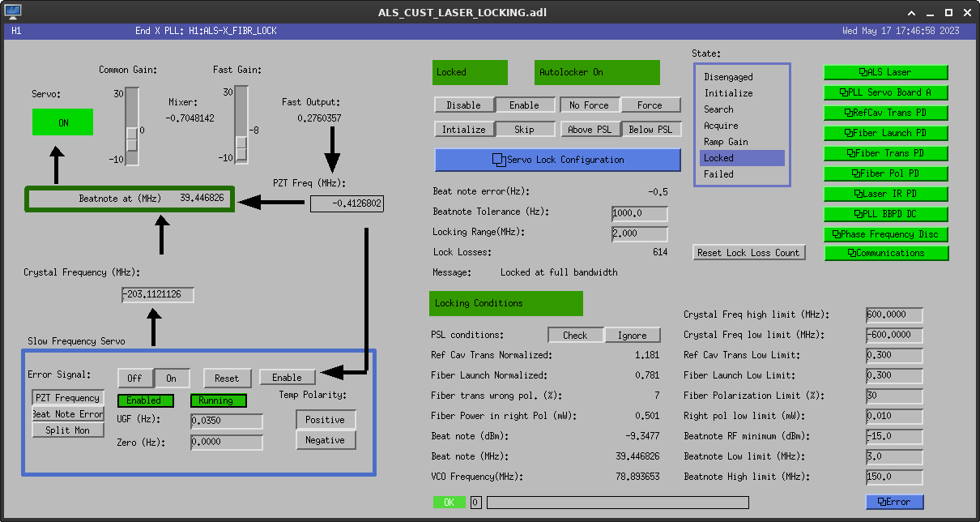Viewport: 980px width, 522px height.
Task: Click the Disengaged state entry
Action: point(728,77)
